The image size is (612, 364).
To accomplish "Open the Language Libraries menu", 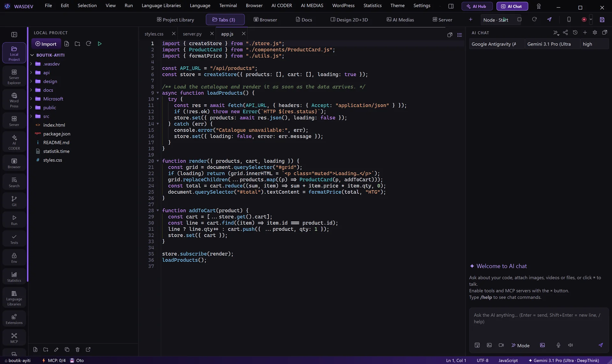I will point(161,5).
